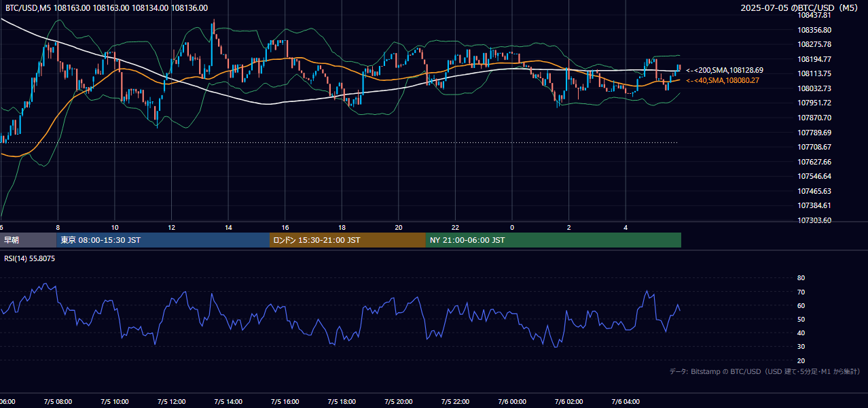Click the 2025-07-05 chart title at top right
The image size is (868, 408).
tap(800, 8)
